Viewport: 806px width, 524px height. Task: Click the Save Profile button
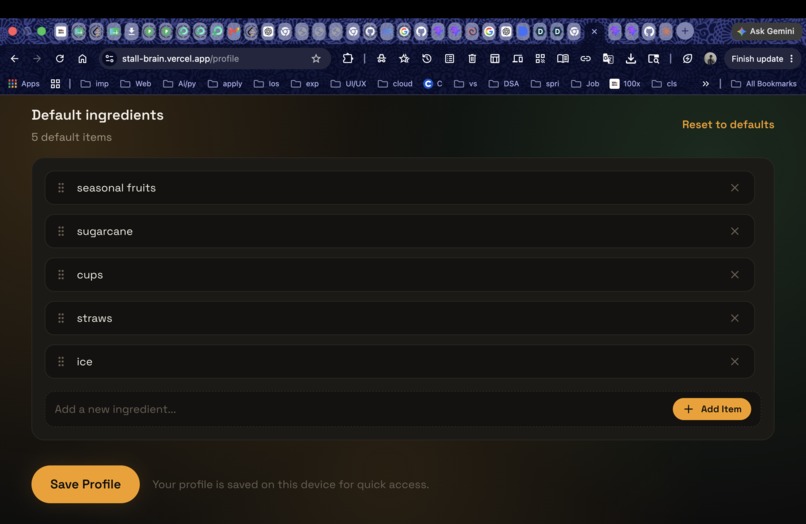click(x=85, y=484)
